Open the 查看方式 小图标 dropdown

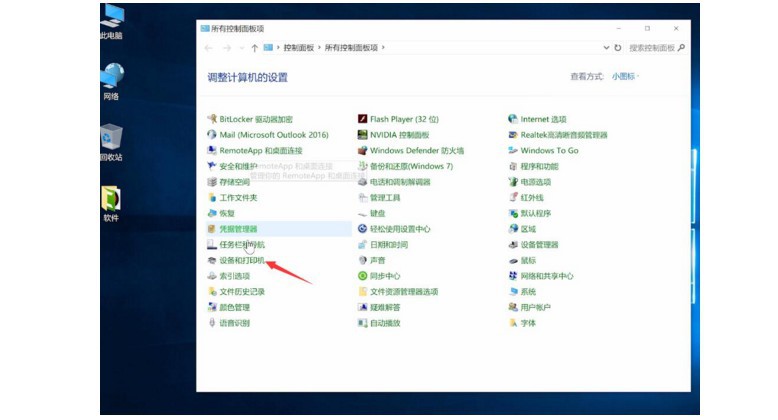coord(626,76)
